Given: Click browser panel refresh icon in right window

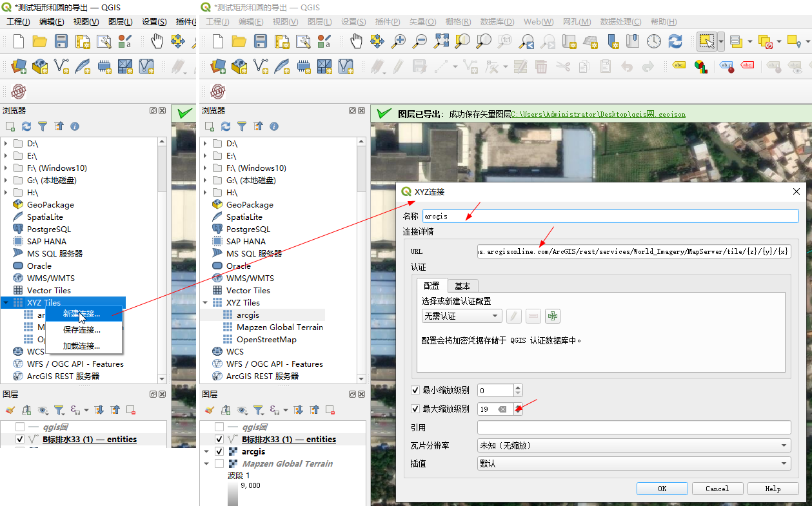Looking at the screenshot, I should tap(225, 126).
